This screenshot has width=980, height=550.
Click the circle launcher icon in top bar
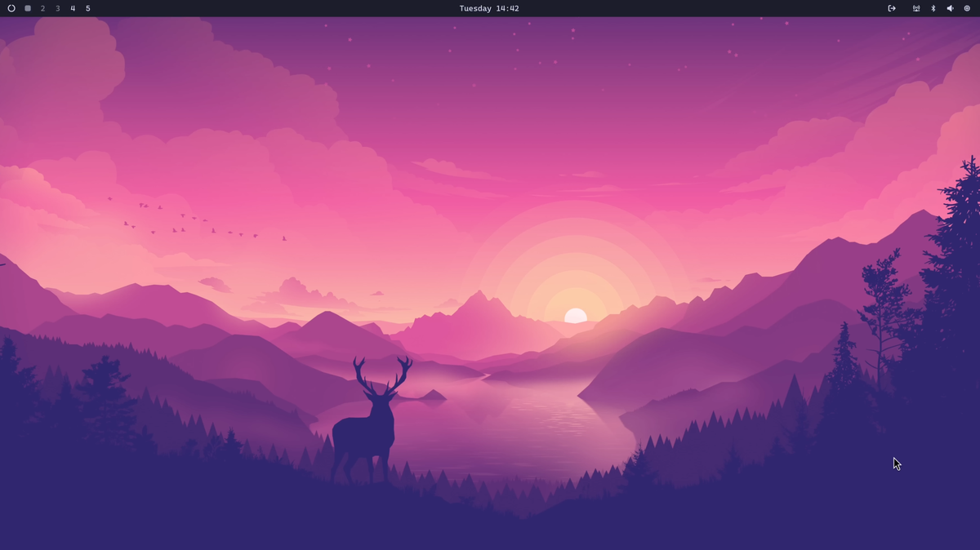[11, 8]
